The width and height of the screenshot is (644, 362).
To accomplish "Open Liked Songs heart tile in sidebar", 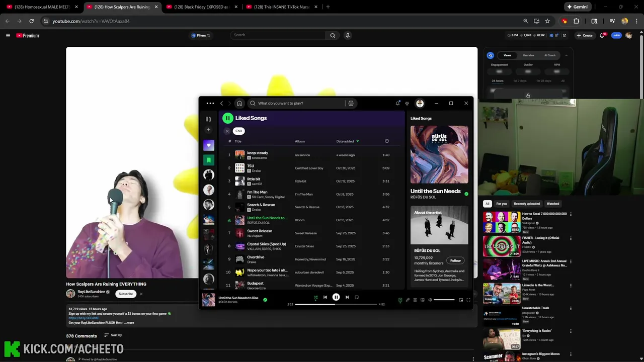I will point(208,145).
